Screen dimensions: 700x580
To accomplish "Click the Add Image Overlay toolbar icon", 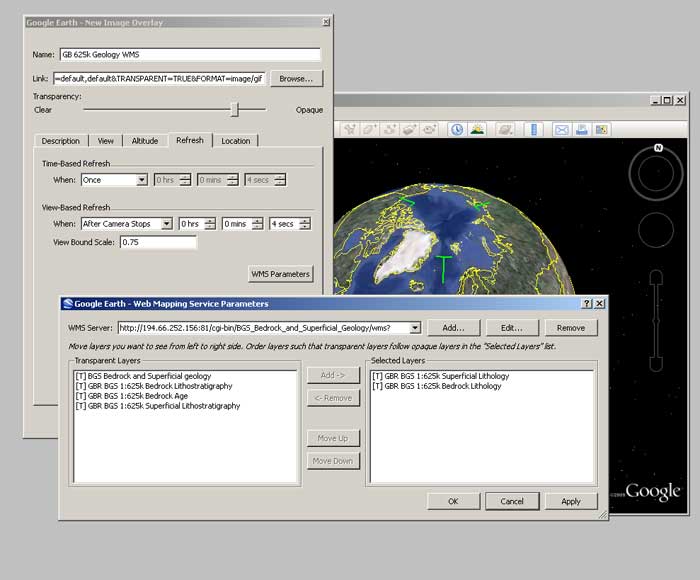I will pos(409,129).
